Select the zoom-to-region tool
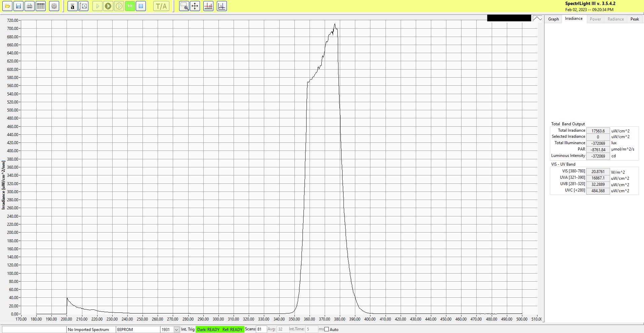Screen dimensions: 644x333 tap(184, 6)
